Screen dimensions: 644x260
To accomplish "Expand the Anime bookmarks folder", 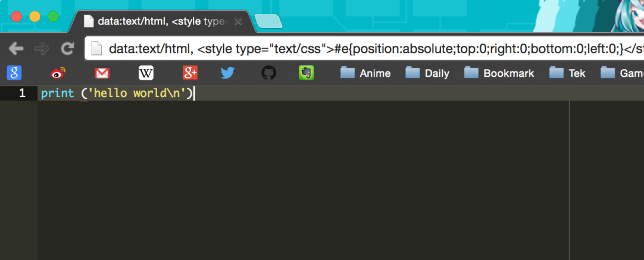I will click(x=365, y=73).
